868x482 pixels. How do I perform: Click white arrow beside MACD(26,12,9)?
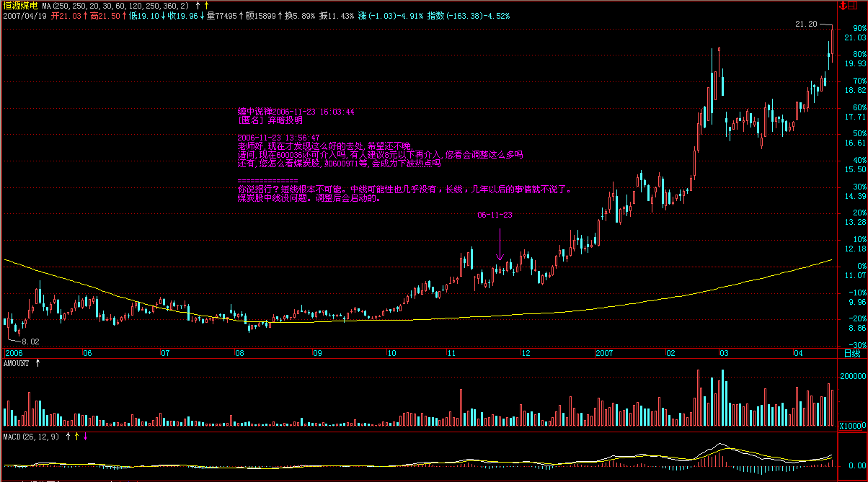coord(68,436)
